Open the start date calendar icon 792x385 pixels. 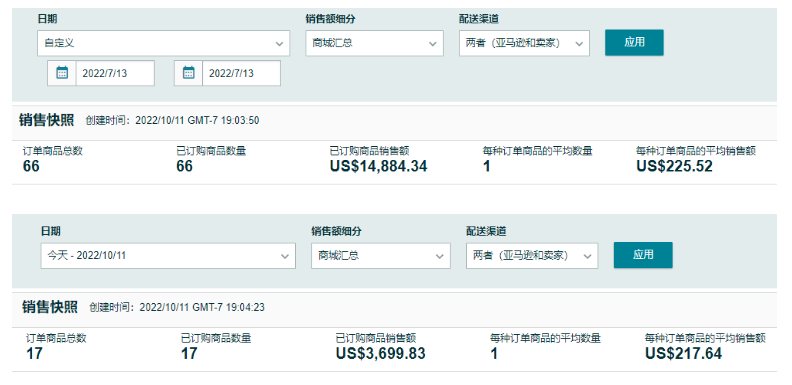62,73
